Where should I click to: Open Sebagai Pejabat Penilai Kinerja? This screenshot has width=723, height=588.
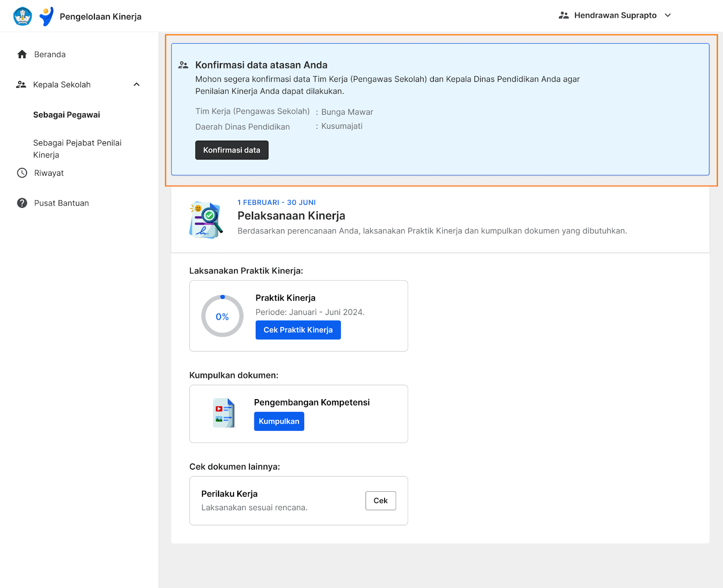(77, 149)
